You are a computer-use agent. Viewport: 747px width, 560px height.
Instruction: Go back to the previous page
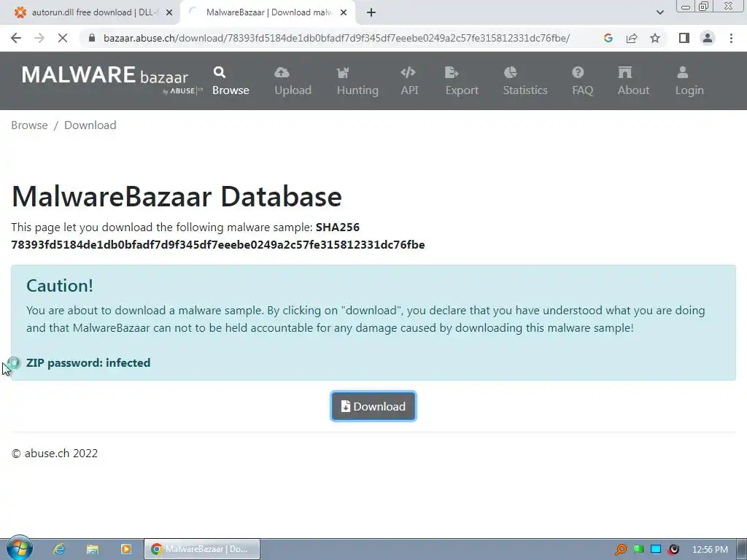tap(16, 38)
